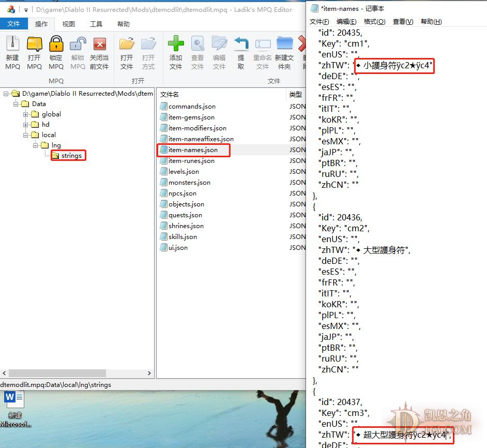Select commands.json in file list
Image resolution: width=487 pixels, height=448 pixels.
[x=192, y=107]
